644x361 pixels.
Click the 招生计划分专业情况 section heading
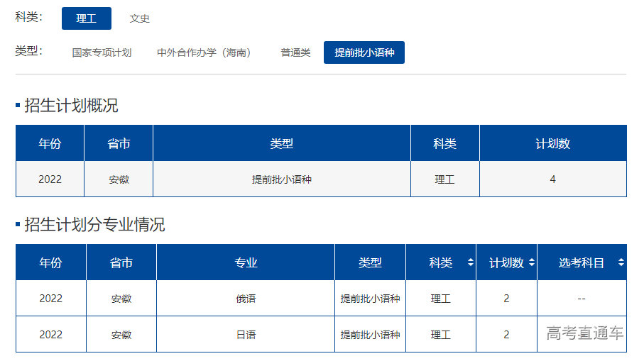(x=94, y=224)
